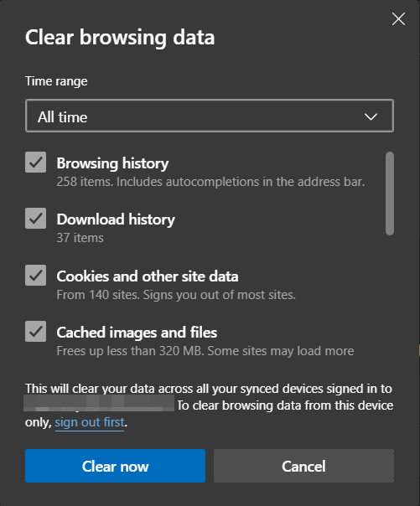
Task: Click the Time range label
Action: click(x=56, y=81)
